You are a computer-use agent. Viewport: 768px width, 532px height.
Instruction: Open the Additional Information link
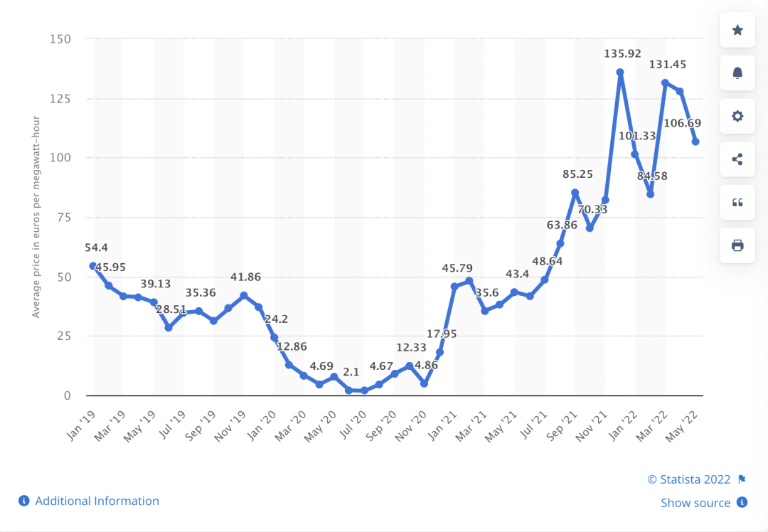(97, 501)
